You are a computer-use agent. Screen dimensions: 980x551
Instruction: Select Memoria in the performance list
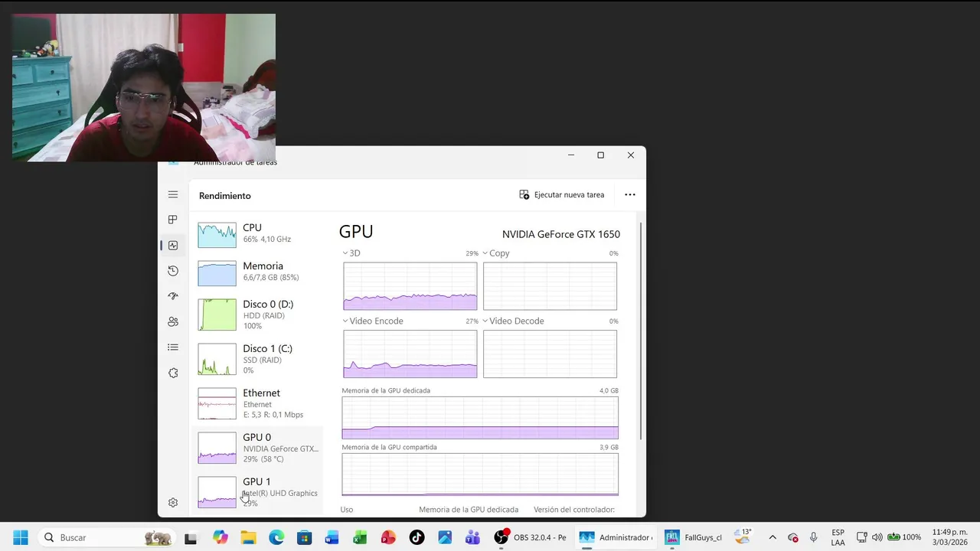(x=259, y=272)
